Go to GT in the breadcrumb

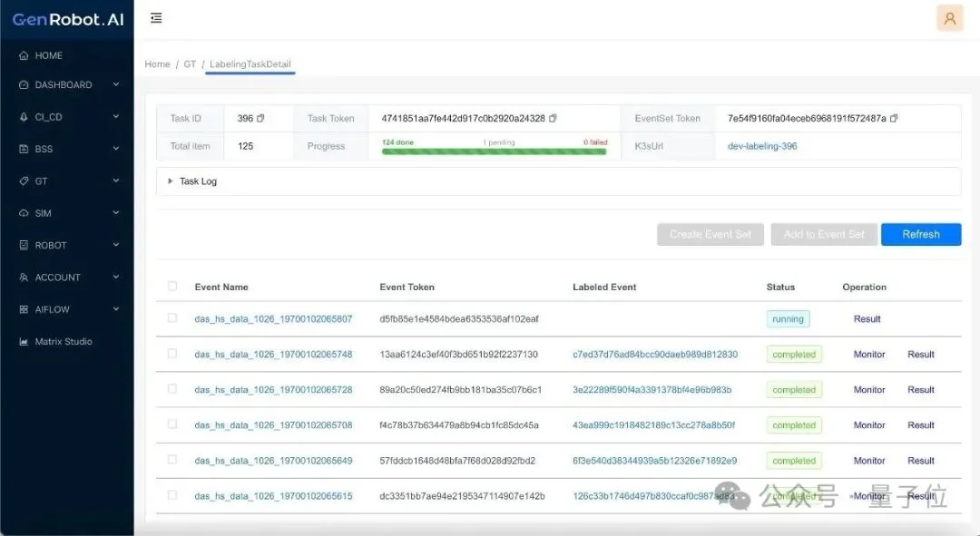tap(190, 64)
